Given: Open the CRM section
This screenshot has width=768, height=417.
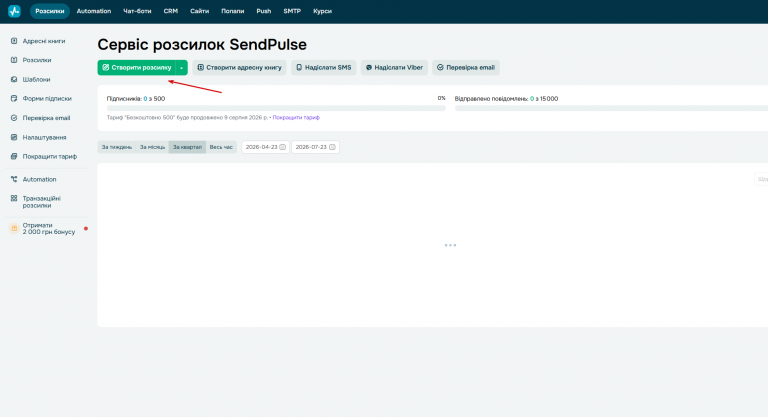Looking at the screenshot, I should 170,11.
